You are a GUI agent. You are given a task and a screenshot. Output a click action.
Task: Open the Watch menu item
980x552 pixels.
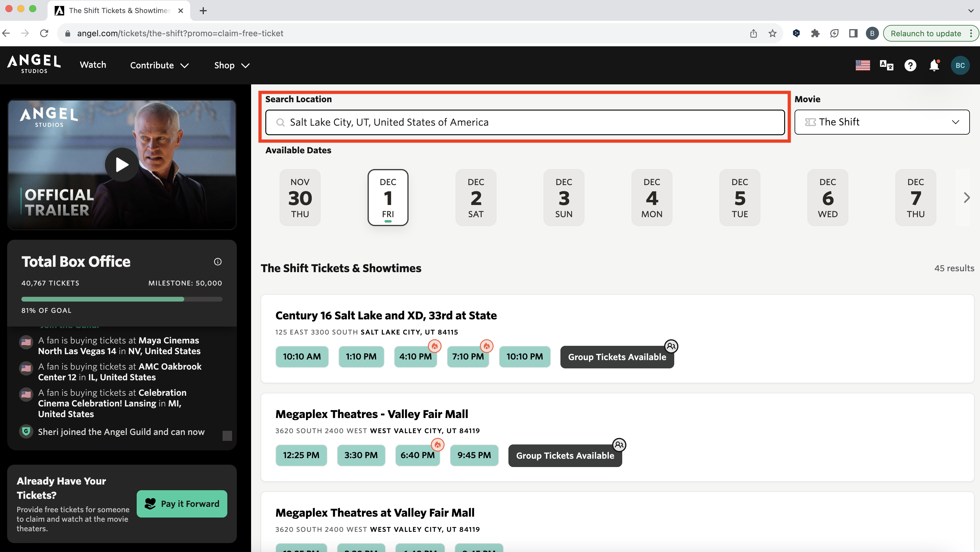93,65
